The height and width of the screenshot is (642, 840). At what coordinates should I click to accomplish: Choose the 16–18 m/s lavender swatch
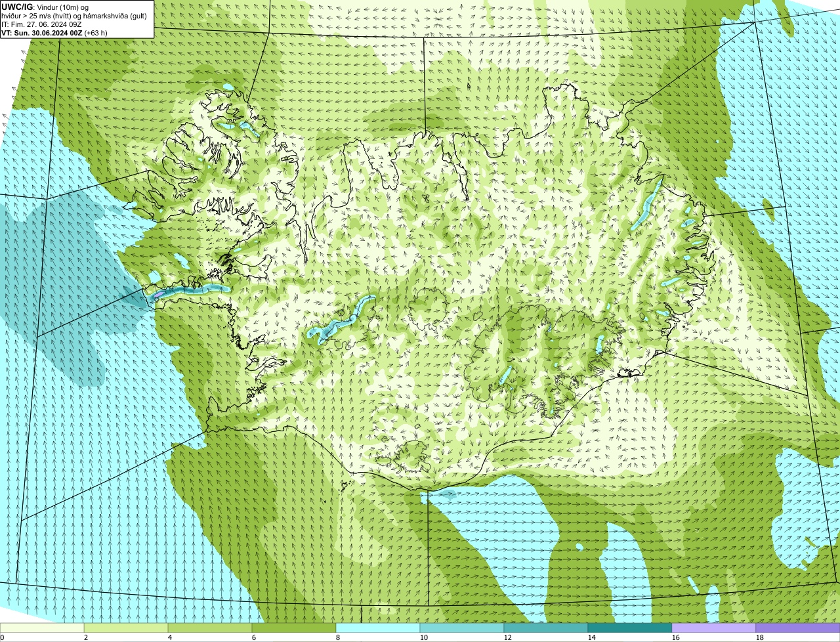coord(714,628)
